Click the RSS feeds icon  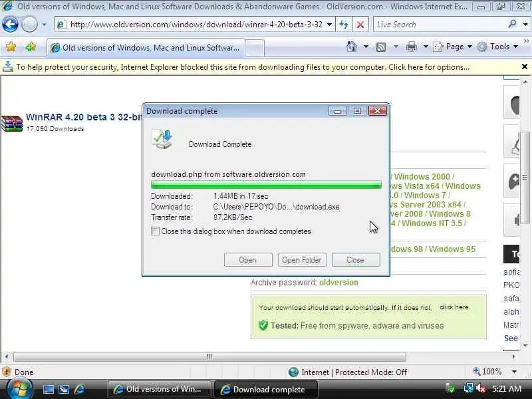coord(381,47)
